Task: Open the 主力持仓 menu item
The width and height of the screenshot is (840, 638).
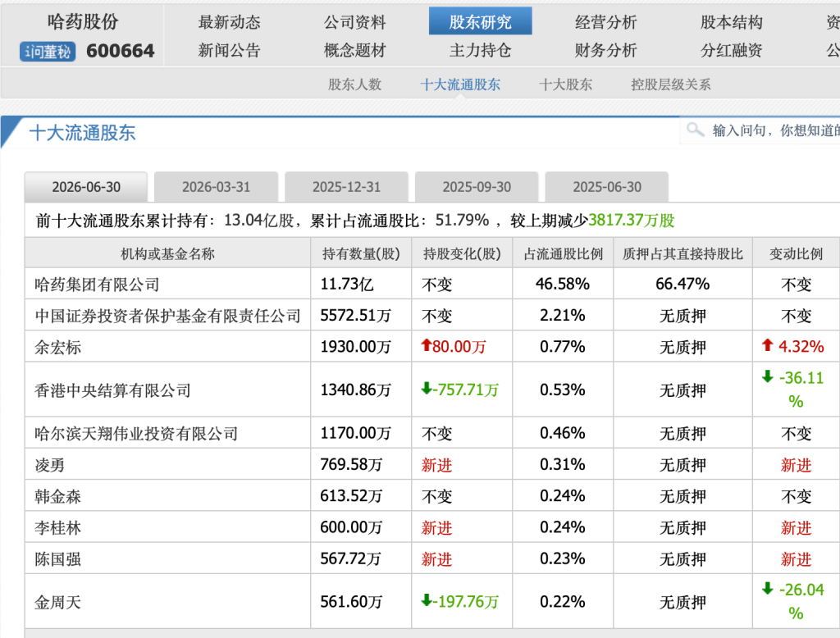Action: [x=480, y=50]
